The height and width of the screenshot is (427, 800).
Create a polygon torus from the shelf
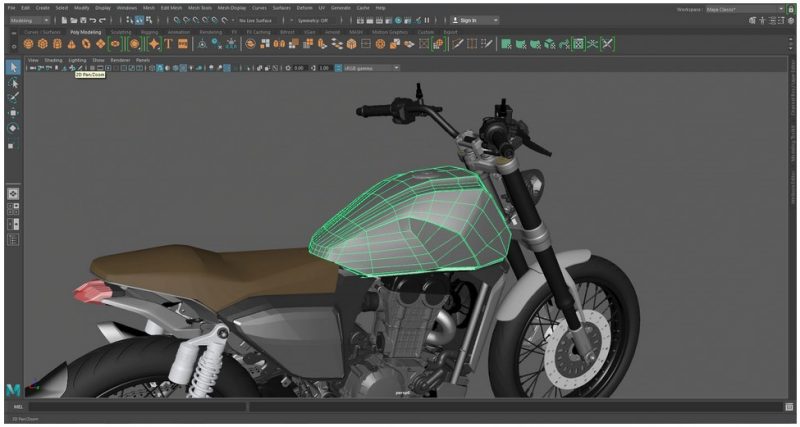coord(86,44)
